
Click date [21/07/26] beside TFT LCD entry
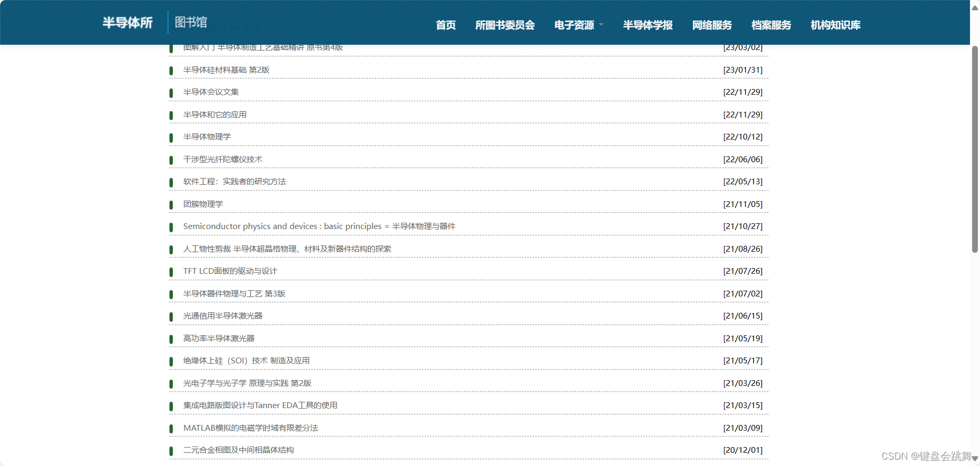743,271
